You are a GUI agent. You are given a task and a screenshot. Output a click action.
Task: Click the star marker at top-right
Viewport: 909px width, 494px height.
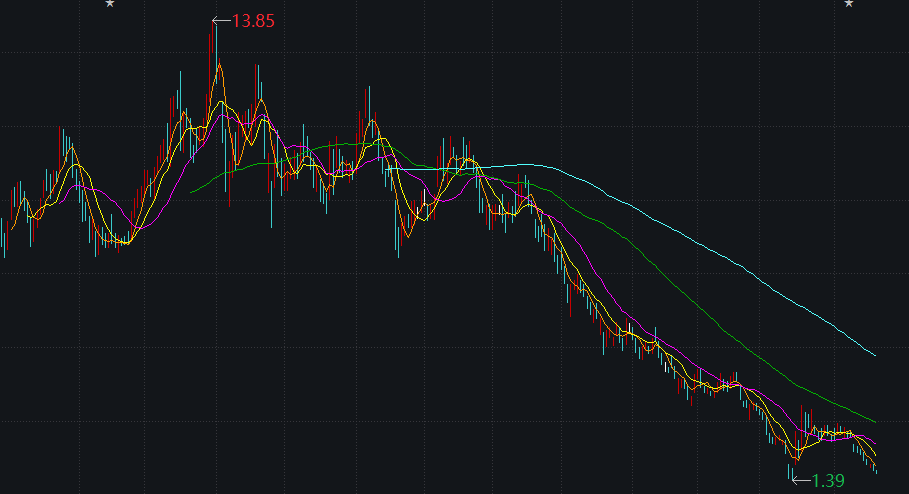click(849, 4)
